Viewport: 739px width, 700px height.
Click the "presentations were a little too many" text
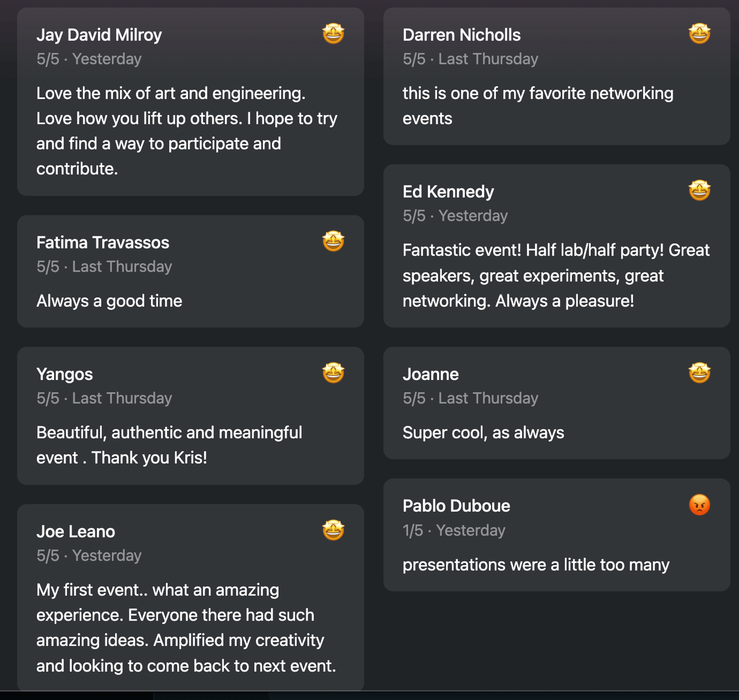(536, 565)
